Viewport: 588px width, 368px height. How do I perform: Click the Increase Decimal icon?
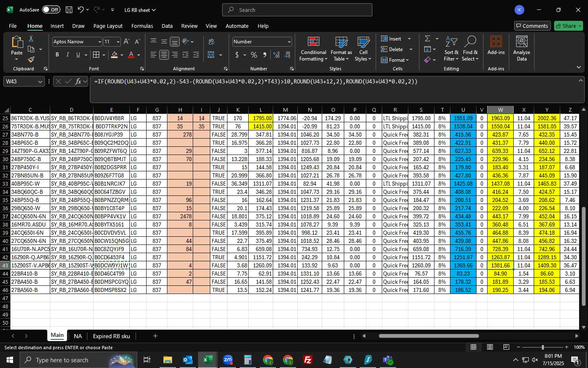coord(276,55)
